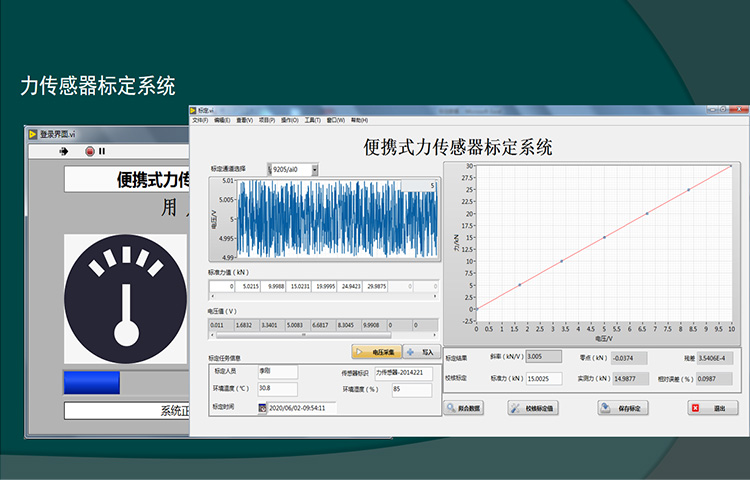Viewport: 750px width, 480px height.
Task: Click the 保存标定 save calibration button
Action: [625, 408]
